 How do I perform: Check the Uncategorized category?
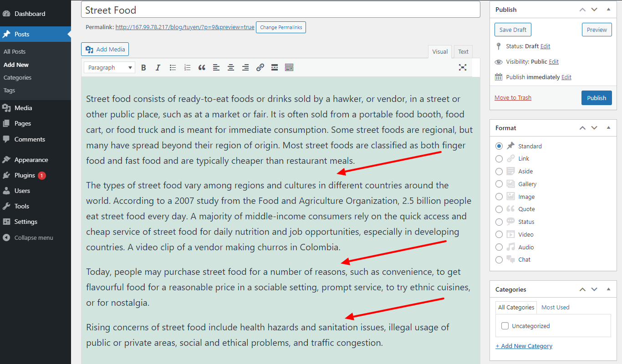click(505, 326)
